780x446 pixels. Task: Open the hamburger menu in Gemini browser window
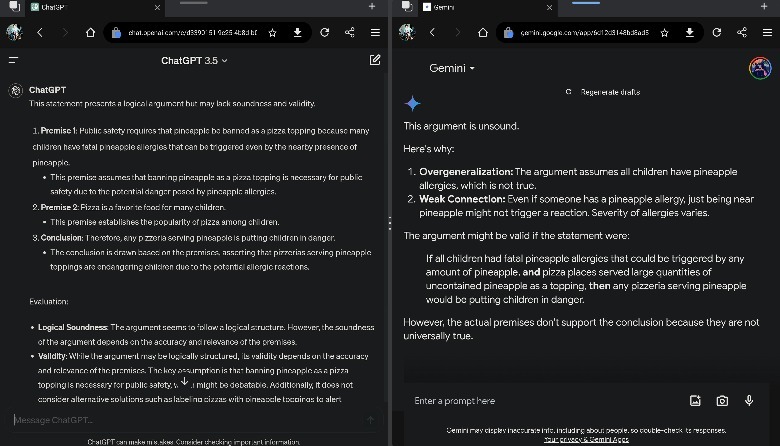pyautogui.click(x=768, y=32)
